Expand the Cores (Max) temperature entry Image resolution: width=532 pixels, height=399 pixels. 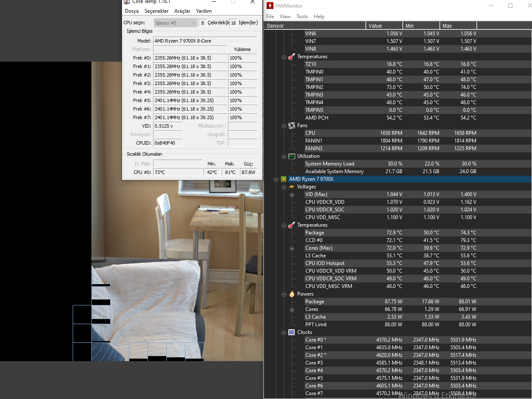(x=292, y=248)
